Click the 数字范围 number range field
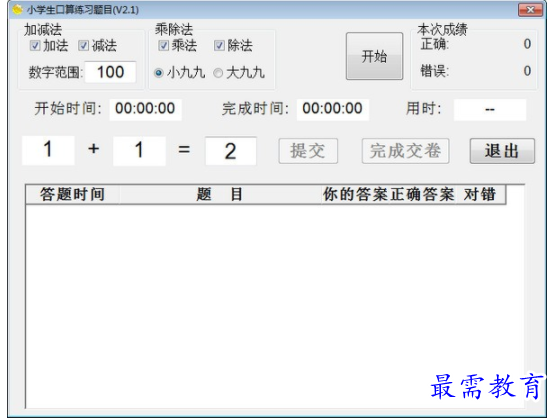Screen dimensions: 552x418 point(111,72)
